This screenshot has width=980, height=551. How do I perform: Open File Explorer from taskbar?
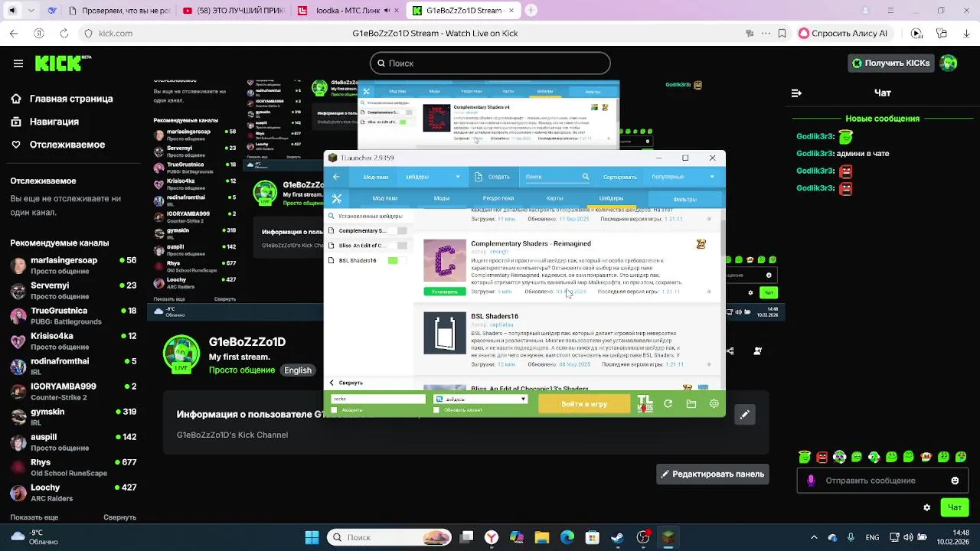point(542,537)
